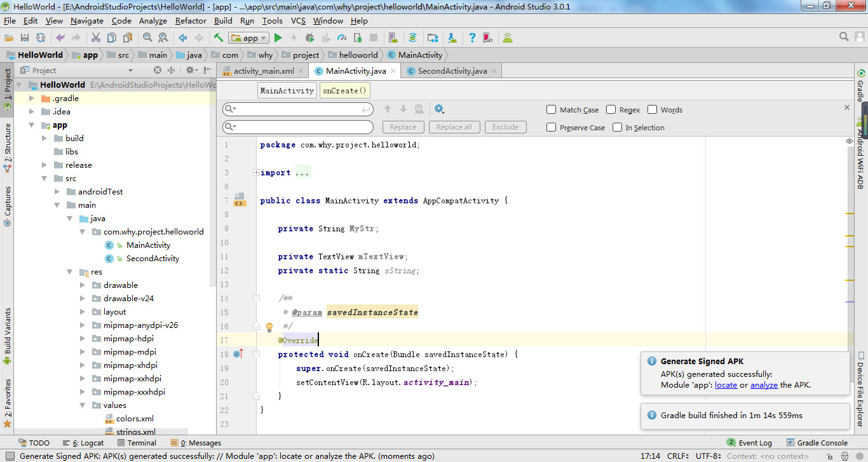Change UTF-8 encoding in status bar

click(710, 456)
